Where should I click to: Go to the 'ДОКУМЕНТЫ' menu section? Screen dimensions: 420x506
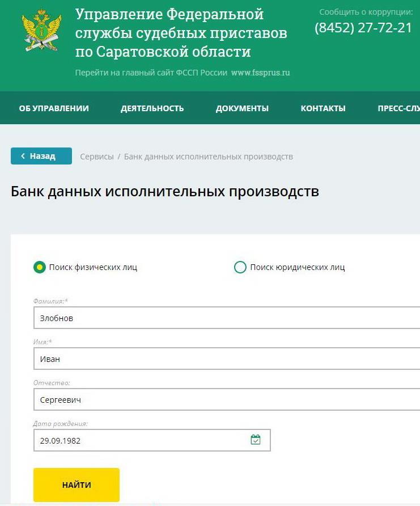242,108
